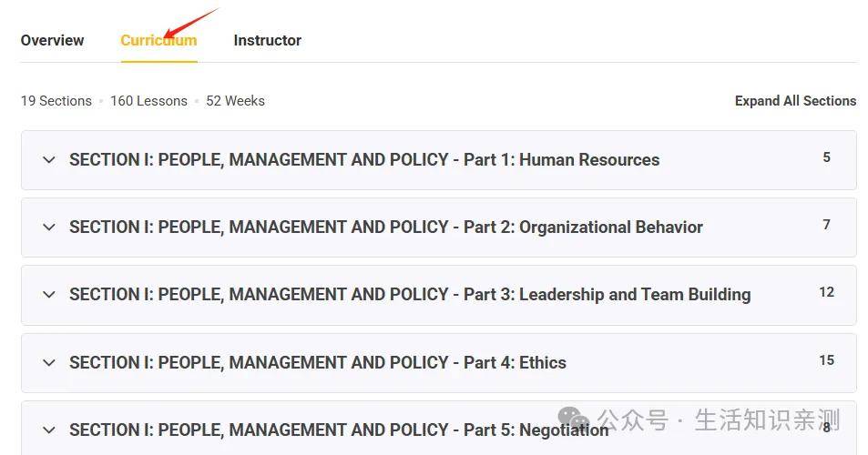Select the Curriculum tab
This screenshot has width=868, height=455.
point(158,40)
